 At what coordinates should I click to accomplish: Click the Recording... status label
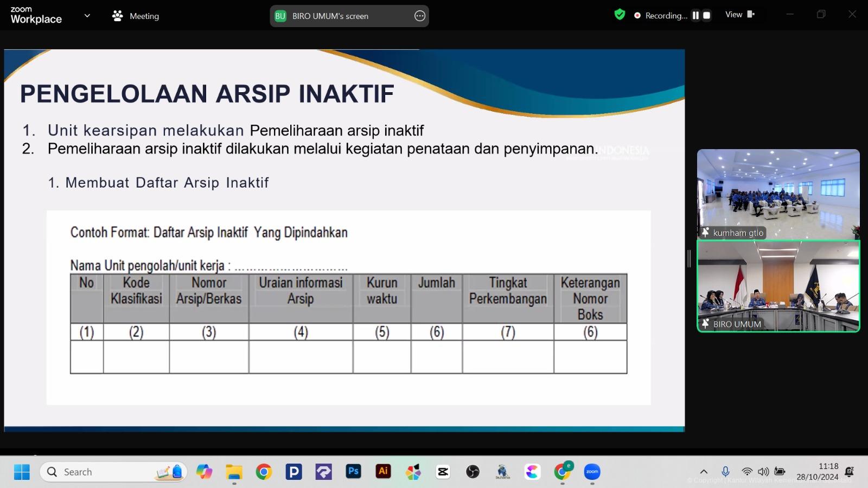tap(666, 15)
